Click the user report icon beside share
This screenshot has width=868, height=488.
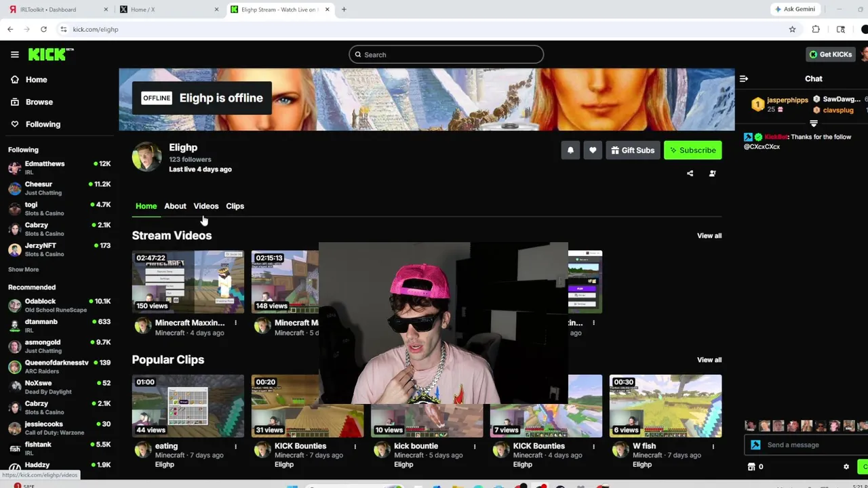[712, 174]
